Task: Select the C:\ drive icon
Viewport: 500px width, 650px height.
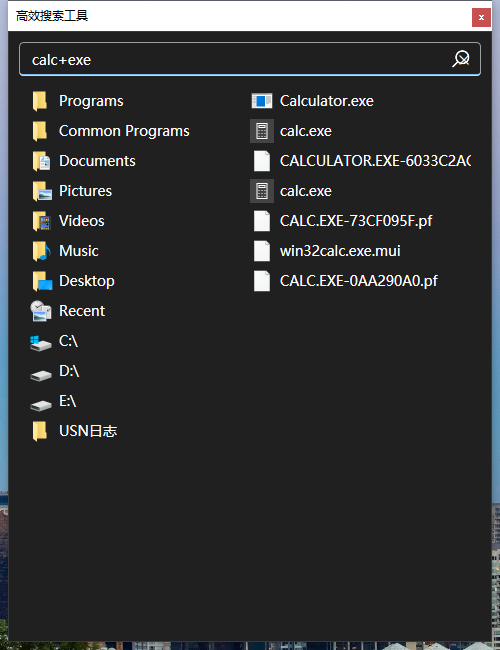Action: tap(41, 342)
